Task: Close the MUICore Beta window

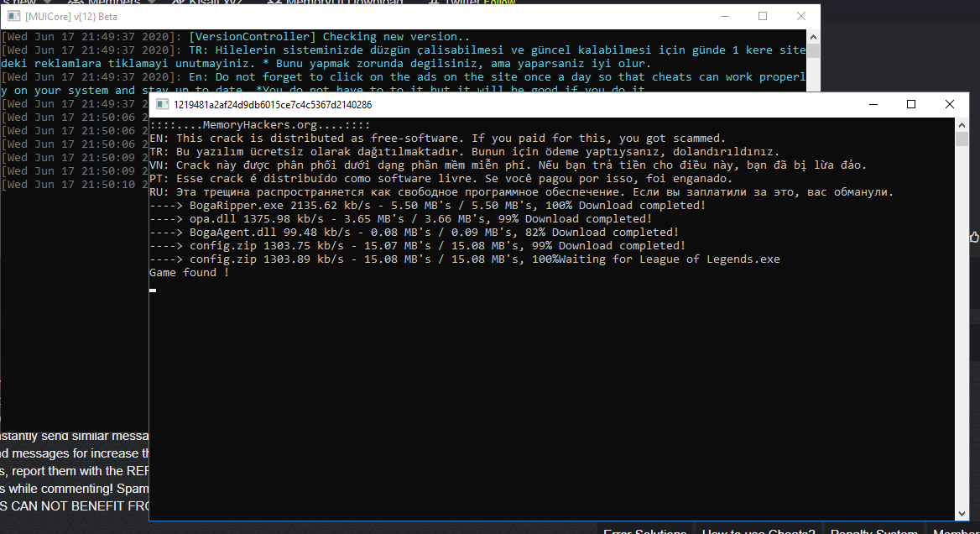Action: pos(801,16)
